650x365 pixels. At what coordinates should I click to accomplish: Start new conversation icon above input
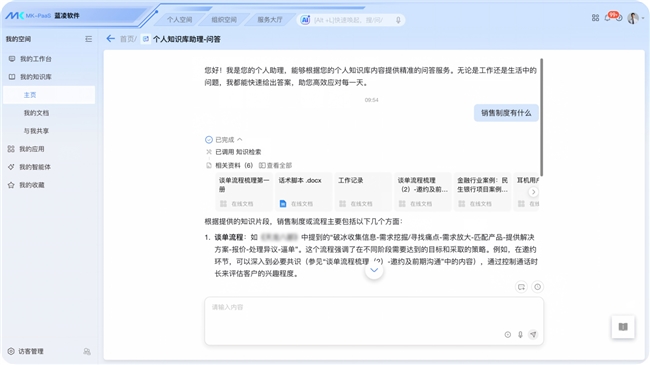521,287
